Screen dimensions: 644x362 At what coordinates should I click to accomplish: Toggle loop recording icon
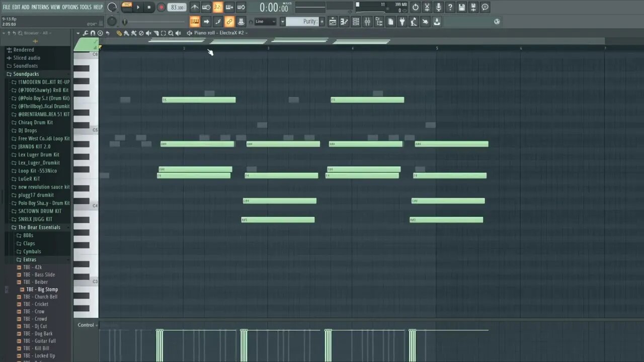click(x=241, y=7)
